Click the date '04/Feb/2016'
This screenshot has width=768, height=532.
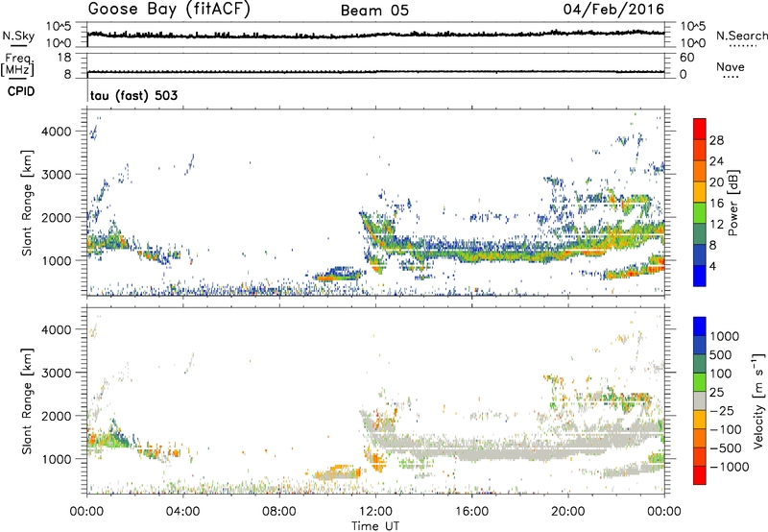(x=613, y=9)
